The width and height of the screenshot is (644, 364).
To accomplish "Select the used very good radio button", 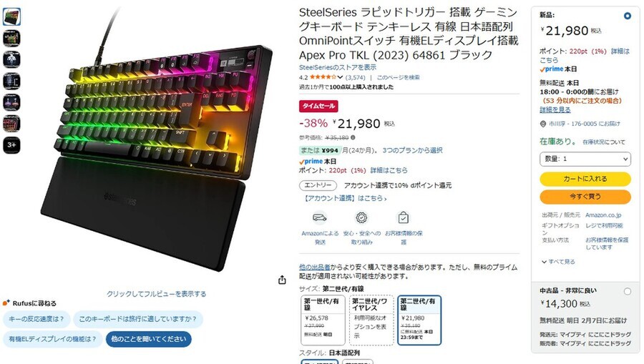I will tap(627, 291).
